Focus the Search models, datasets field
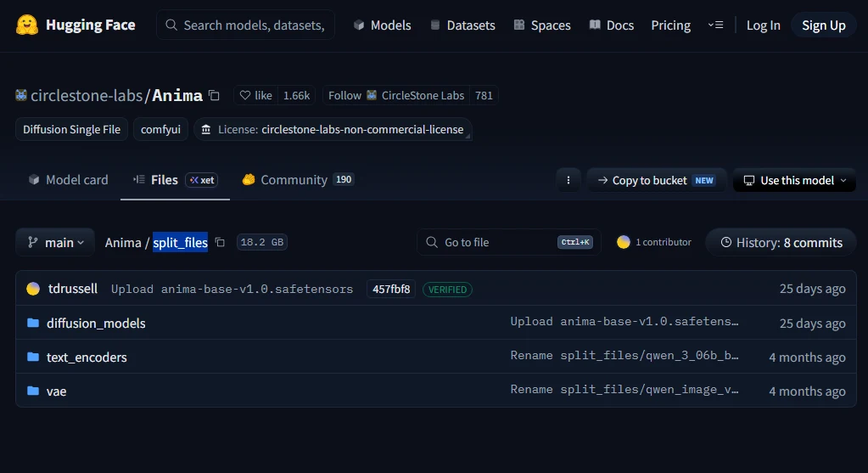The height and width of the screenshot is (473, 868). (x=246, y=25)
